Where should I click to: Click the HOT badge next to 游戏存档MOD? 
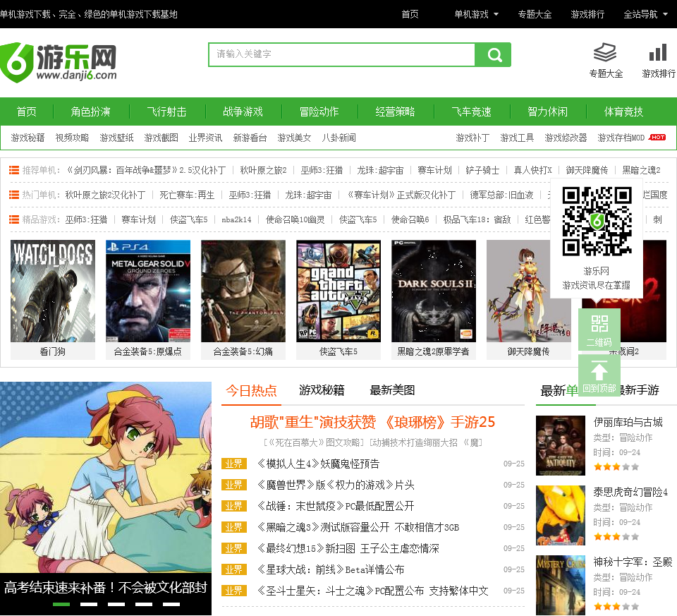pyautogui.click(x=657, y=138)
